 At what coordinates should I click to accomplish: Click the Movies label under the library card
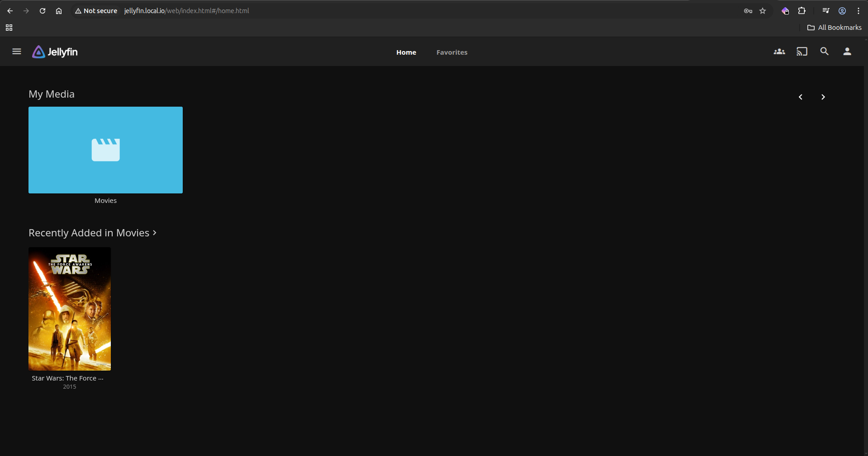click(105, 201)
